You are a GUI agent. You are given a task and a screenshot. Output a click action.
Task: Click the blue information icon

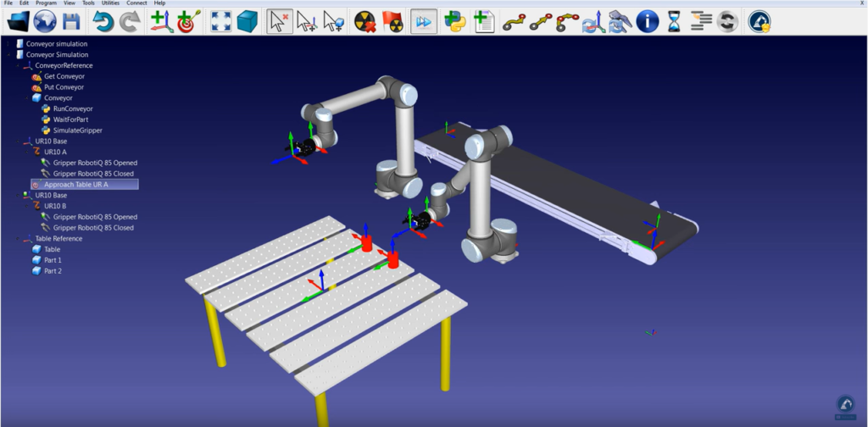[647, 21]
